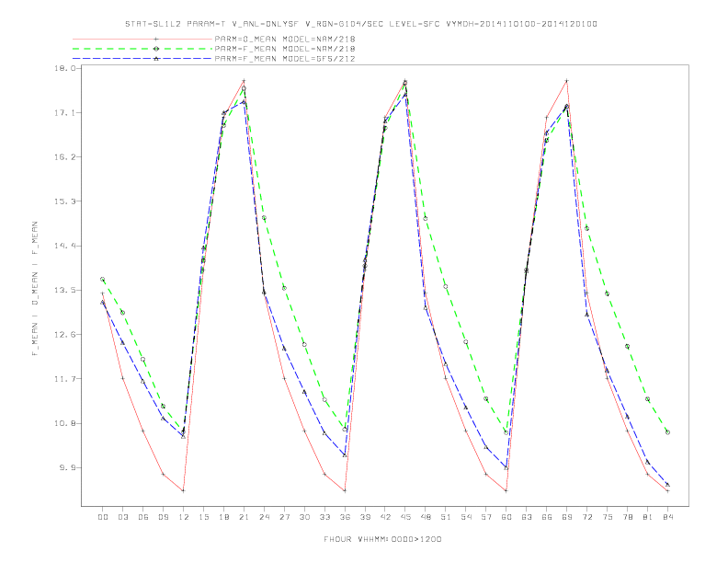Click x-axis tick label 36
Screen dimensions: 728x563
click(x=345, y=517)
